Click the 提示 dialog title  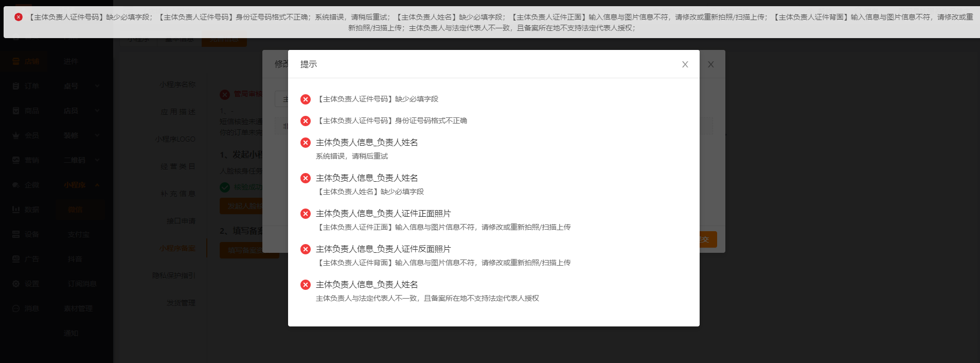309,64
